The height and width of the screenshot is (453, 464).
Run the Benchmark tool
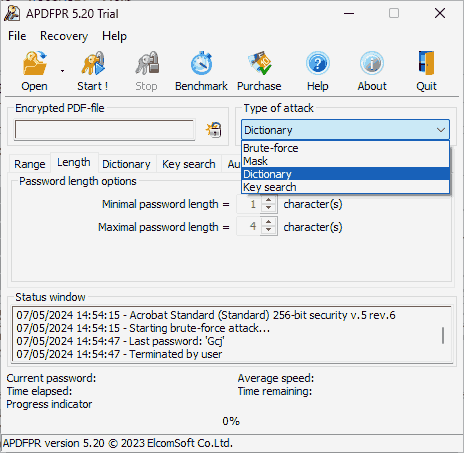201,71
